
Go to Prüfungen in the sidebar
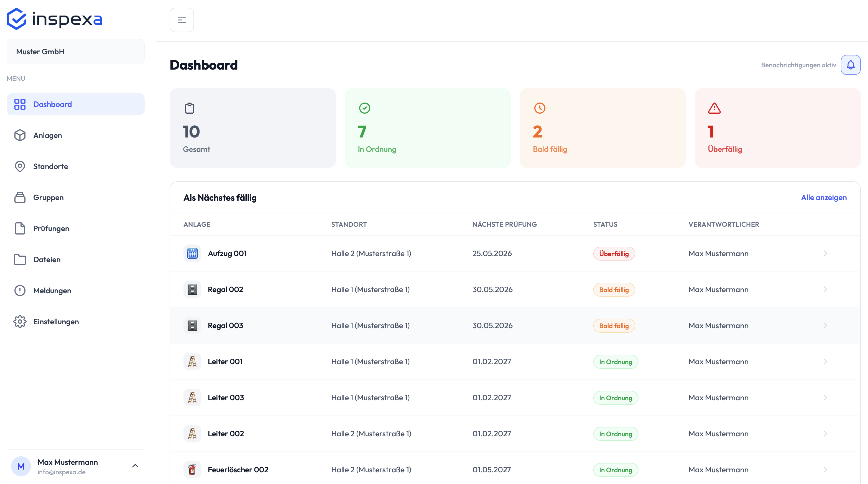point(75,228)
